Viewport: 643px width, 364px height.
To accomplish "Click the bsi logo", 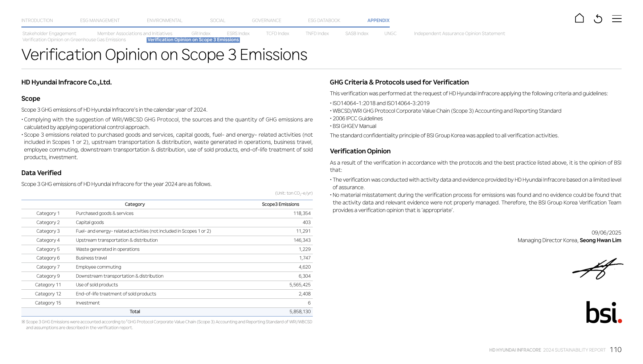I will 604,312.
